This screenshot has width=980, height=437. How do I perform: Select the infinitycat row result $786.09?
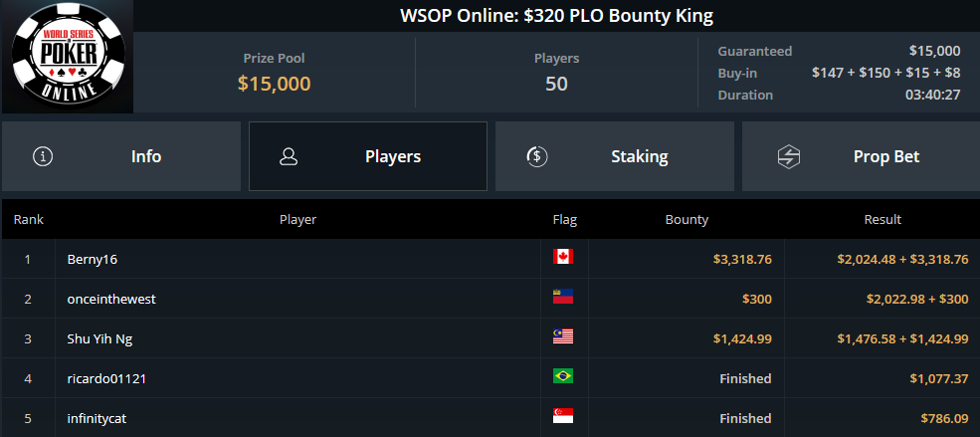click(x=945, y=418)
